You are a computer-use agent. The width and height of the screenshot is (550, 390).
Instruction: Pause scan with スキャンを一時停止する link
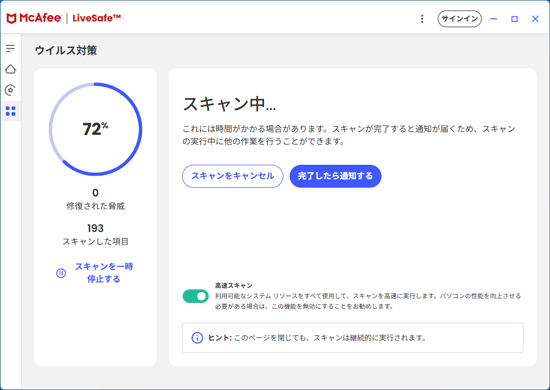point(104,273)
